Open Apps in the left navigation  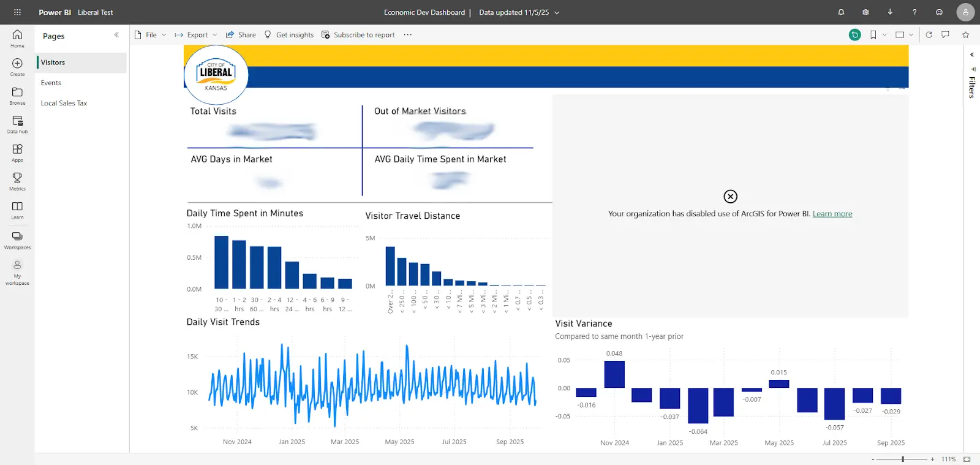(x=17, y=153)
